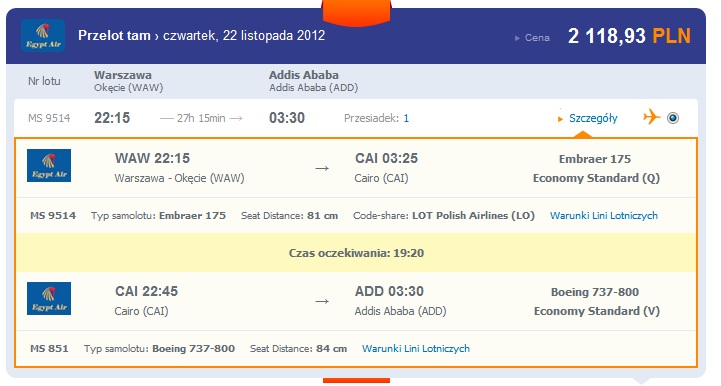Click the arrow between CAI and ADD
Image resolution: width=721 pixels, height=386 pixels.
(322, 301)
